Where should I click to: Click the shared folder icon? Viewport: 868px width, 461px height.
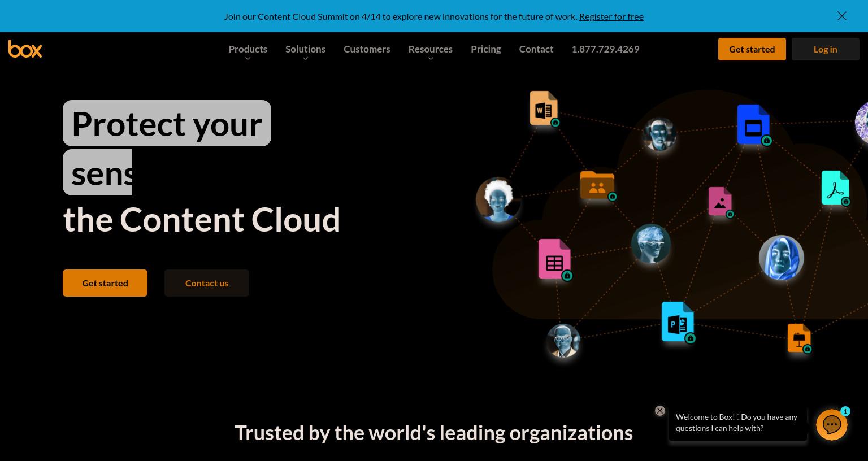(597, 185)
